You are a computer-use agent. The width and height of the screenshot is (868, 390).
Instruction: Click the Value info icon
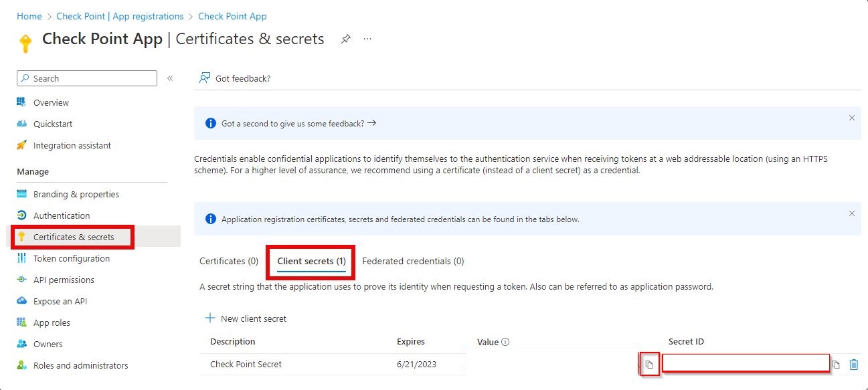(x=505, y=342)
